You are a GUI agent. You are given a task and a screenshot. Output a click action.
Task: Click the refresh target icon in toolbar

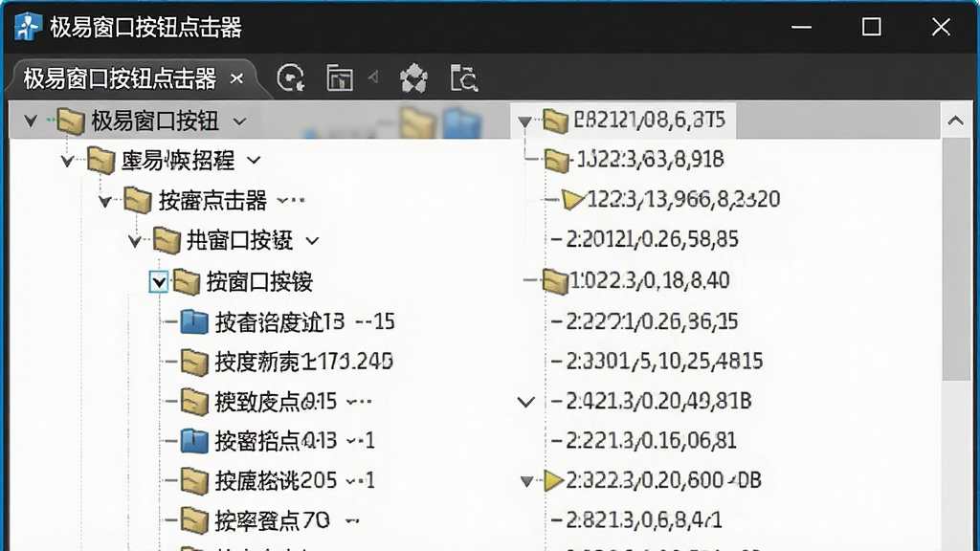point(291,78)
